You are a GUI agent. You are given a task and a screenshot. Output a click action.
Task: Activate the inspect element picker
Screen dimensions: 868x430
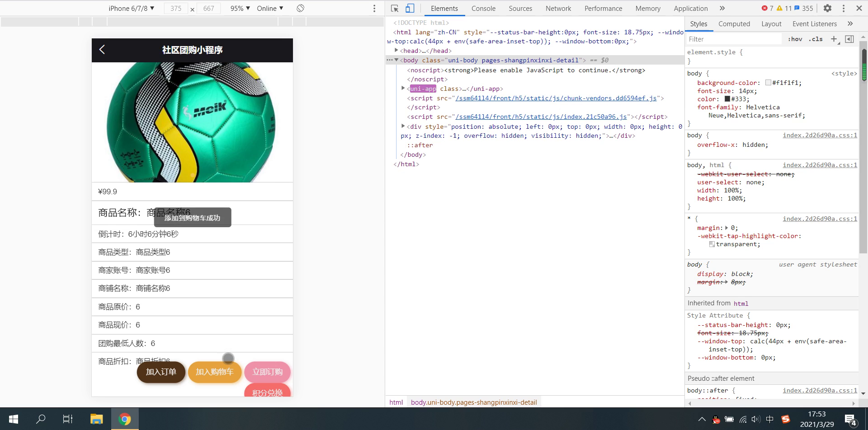click(395, 8)
